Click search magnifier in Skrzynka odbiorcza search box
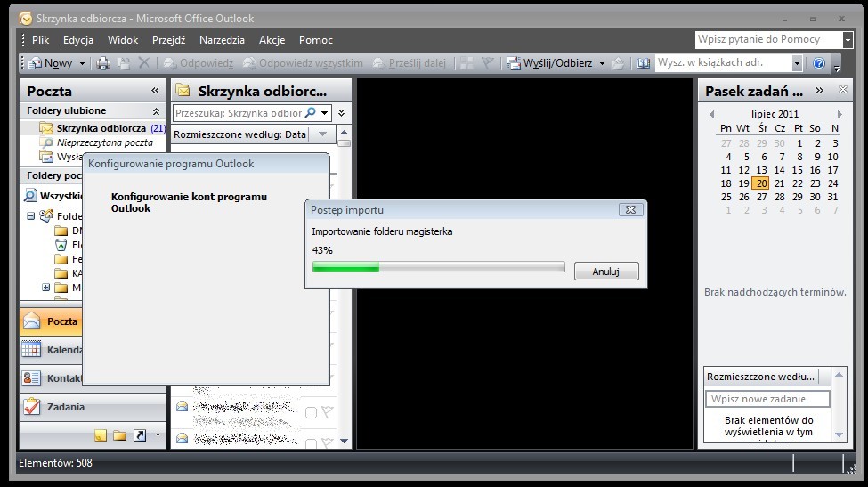868x487 pixels. point(310,113)
